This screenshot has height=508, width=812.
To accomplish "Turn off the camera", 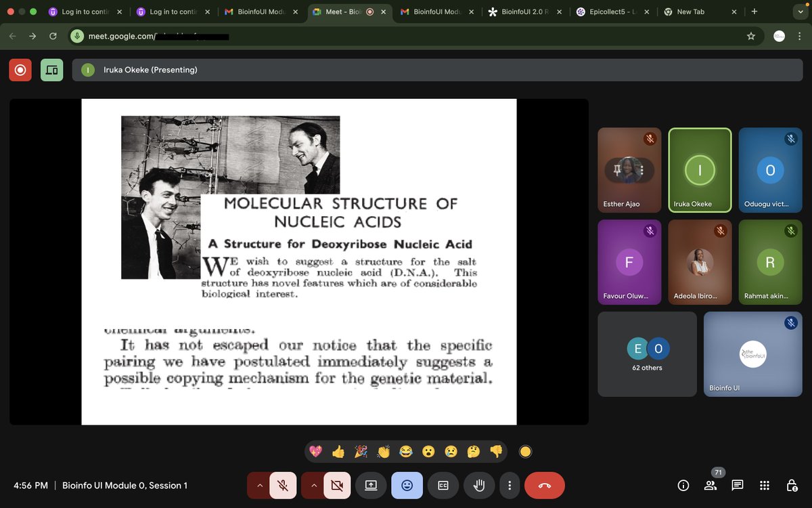I will click(336, 485).
